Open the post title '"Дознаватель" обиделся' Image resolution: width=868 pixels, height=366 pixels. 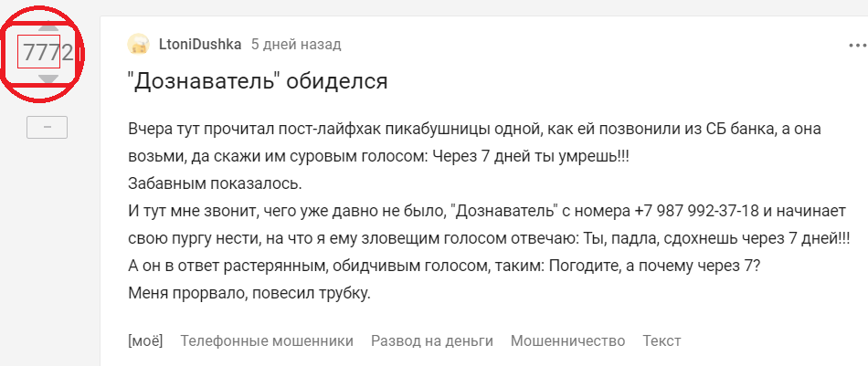point(258,81)
